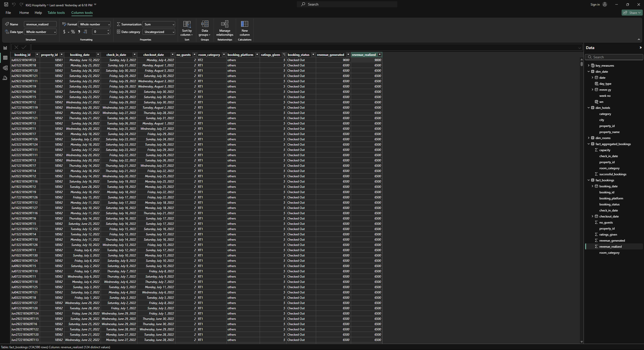Commit formula with checkmark button
The height and width of the screenshot is (350, 644).
[24, 47]
